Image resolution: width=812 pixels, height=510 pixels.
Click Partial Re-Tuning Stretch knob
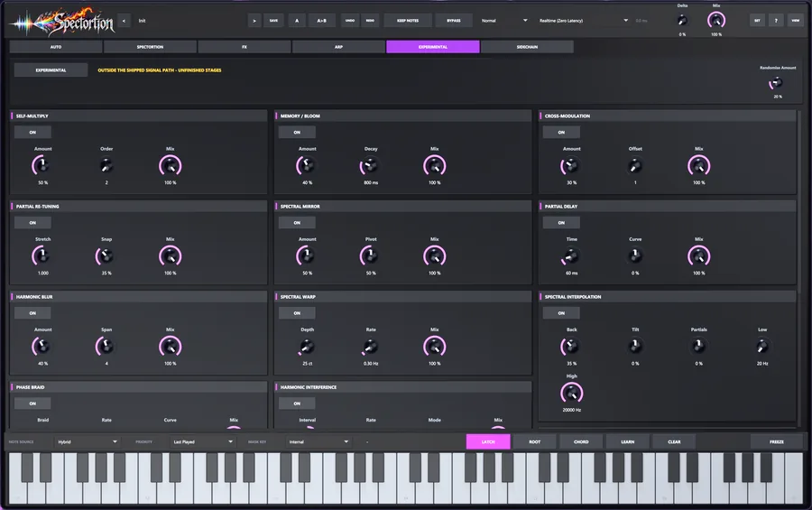(x=42, y=256)
